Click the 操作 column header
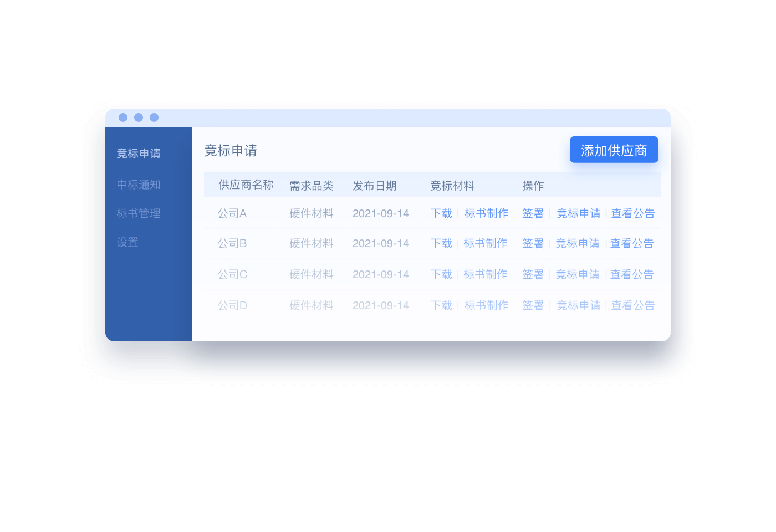 point(533,186)
